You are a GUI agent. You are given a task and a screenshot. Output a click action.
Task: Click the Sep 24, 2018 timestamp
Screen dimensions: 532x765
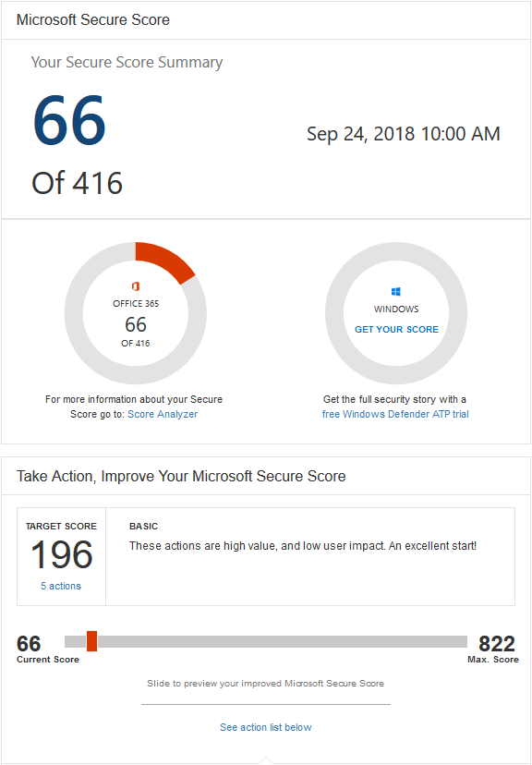pos(403,133)
